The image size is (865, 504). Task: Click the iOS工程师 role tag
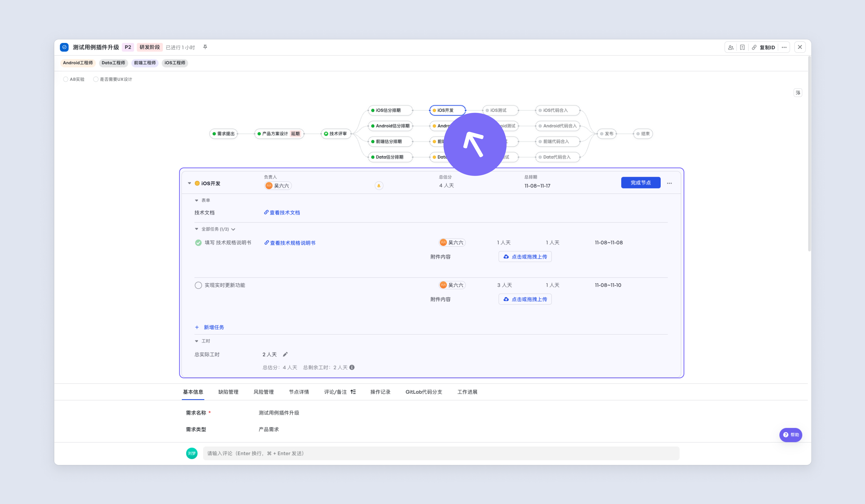click(175, 63)
